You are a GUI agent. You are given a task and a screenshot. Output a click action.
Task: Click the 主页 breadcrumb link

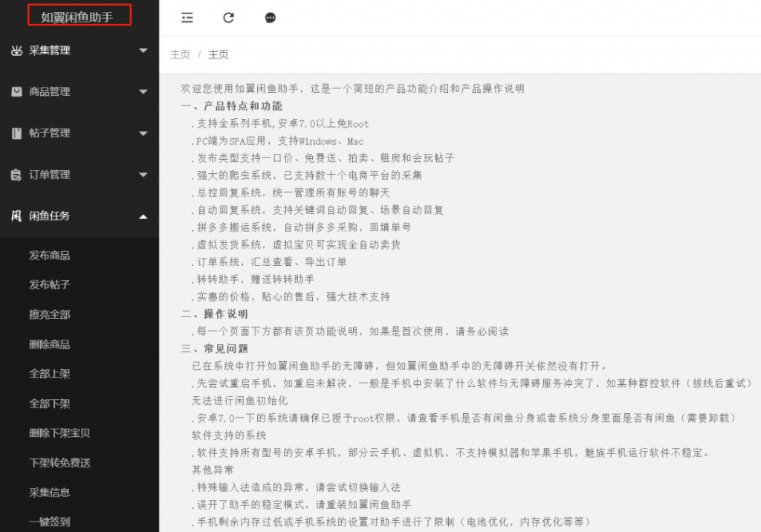coord(180,55)
